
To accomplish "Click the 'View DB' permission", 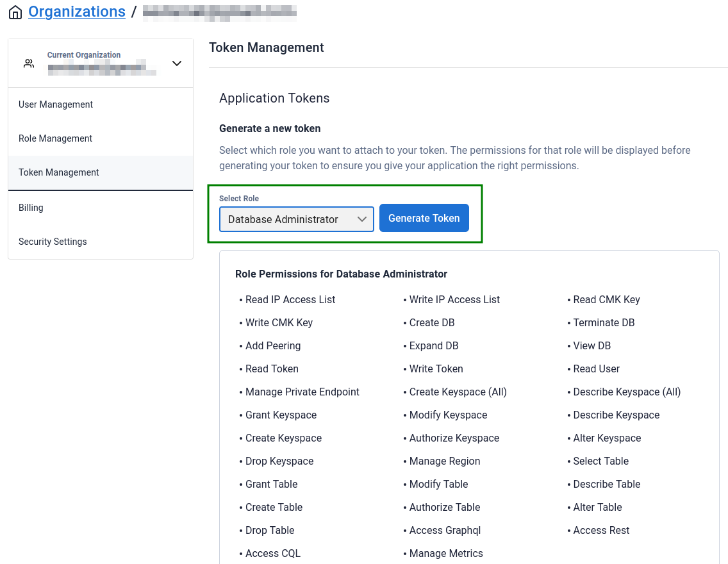I will pyautogui.click(x=592, y=346).
